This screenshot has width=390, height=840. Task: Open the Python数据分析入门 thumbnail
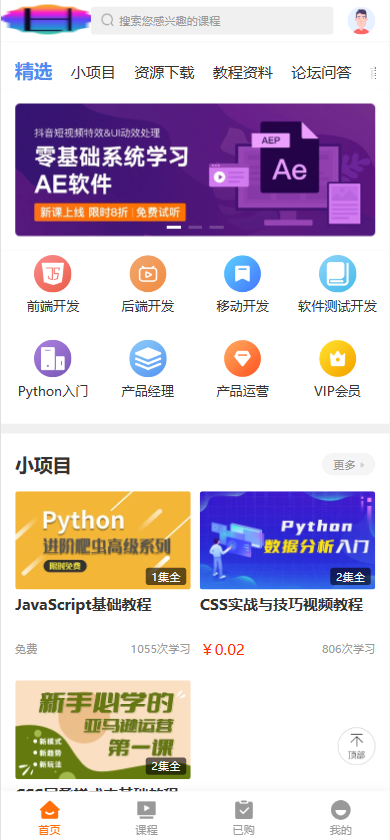[288, 540]
